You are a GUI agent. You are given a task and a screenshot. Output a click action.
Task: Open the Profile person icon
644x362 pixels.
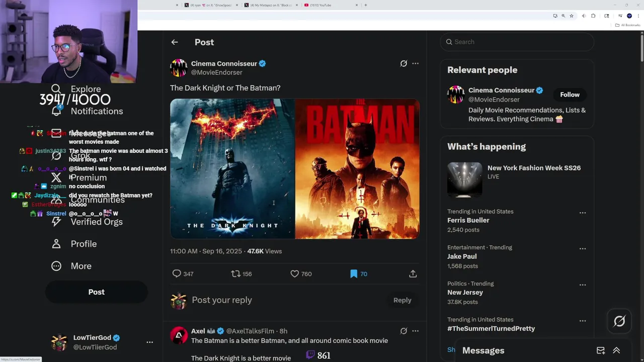point(56,244)
